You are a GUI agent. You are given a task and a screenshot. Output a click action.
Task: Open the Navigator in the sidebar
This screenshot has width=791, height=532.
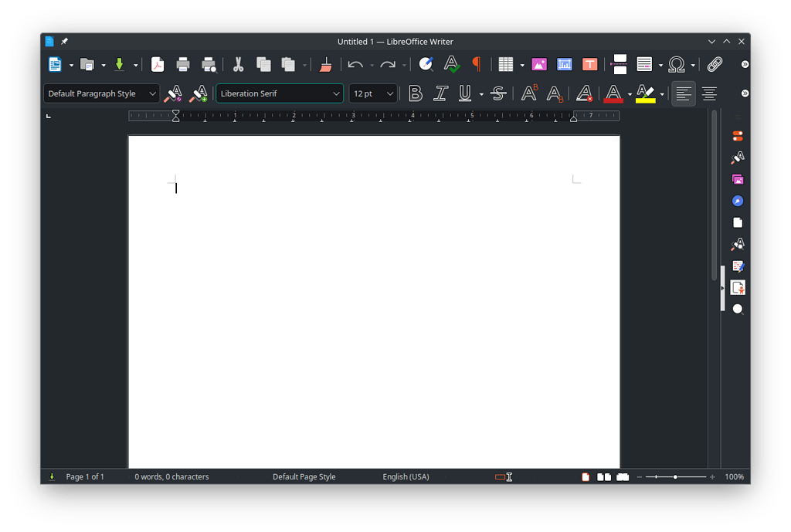click(x=738, y=200)
